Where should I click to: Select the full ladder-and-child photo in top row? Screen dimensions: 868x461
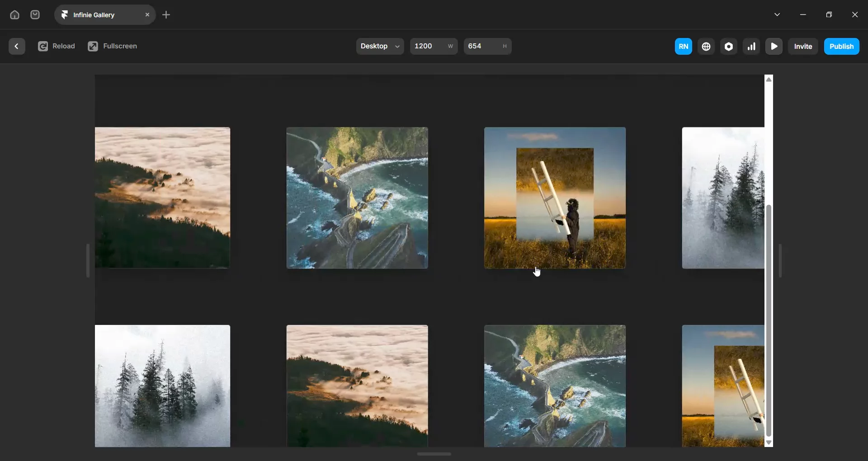[555, 198]
